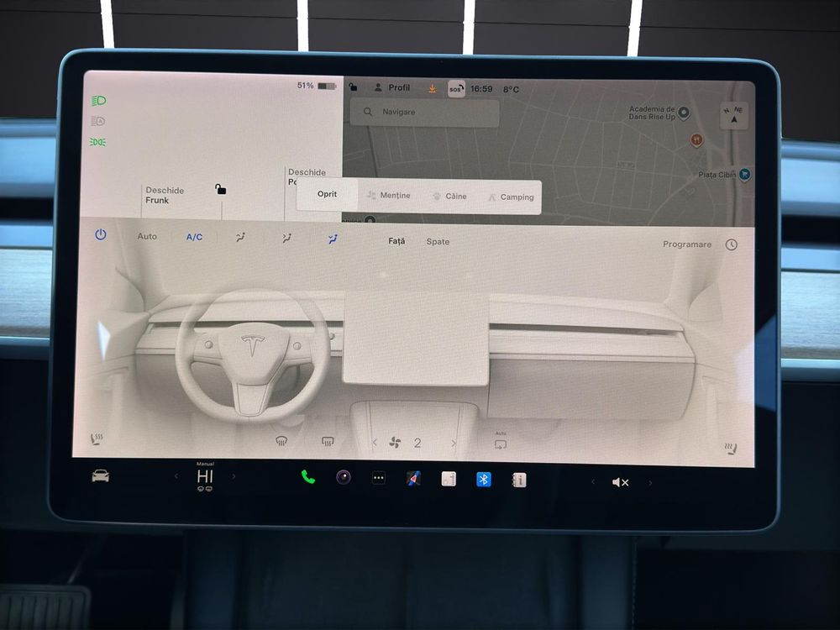Click the Navigare search field
The image size is (840, 630).
point(424,112)
